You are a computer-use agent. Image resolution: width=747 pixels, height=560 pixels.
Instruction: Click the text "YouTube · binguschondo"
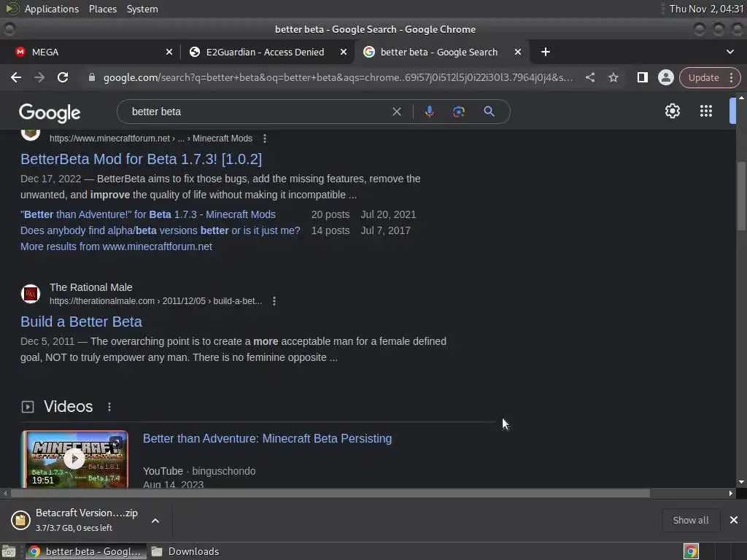tap(199, 471)
